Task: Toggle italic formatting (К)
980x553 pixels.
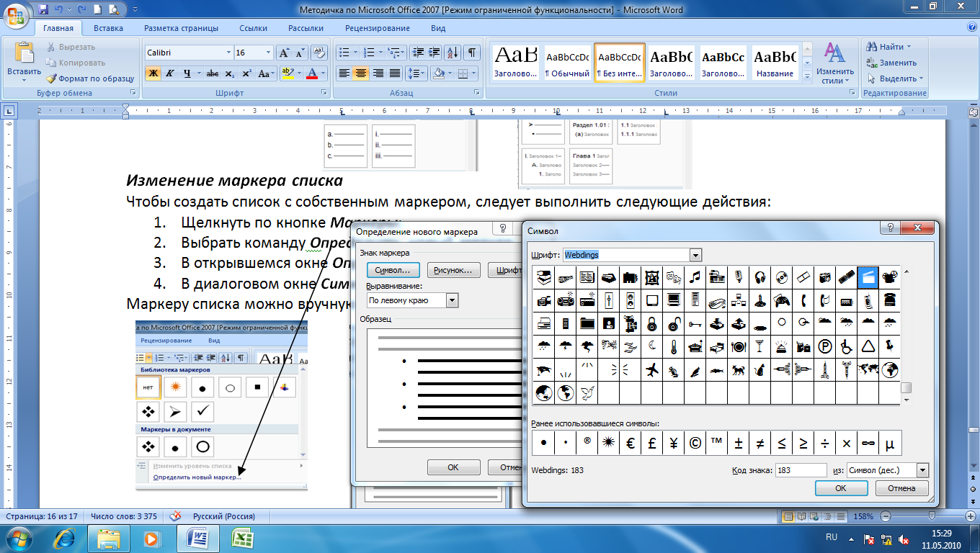Action: coord(170,73)
